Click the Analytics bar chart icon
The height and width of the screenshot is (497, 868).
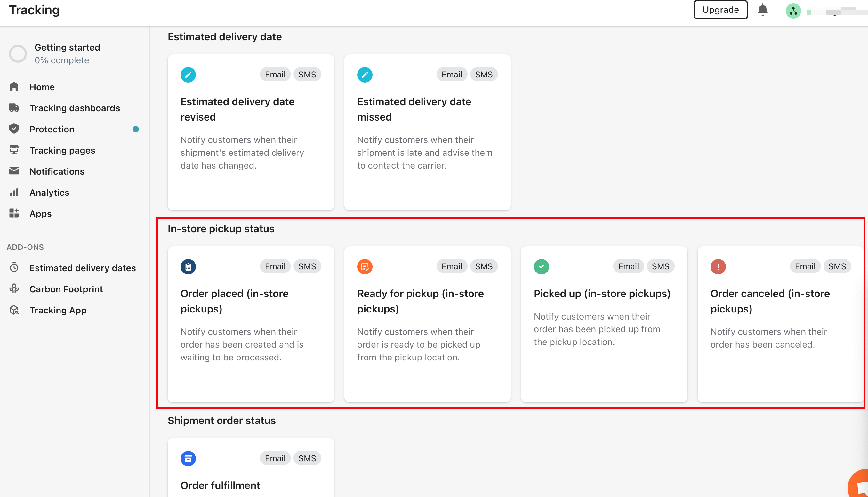[x=14, y=193]
